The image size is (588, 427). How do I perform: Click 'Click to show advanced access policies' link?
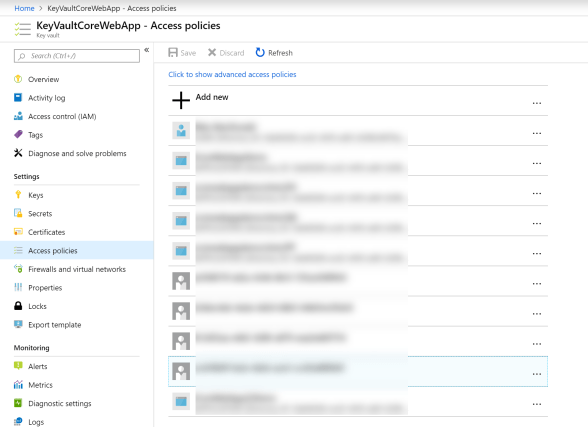232,74
